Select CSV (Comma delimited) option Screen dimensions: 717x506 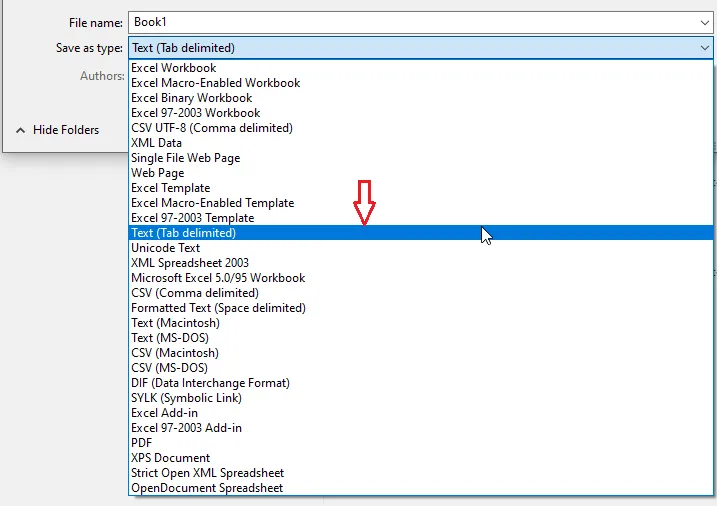point(421,293)
